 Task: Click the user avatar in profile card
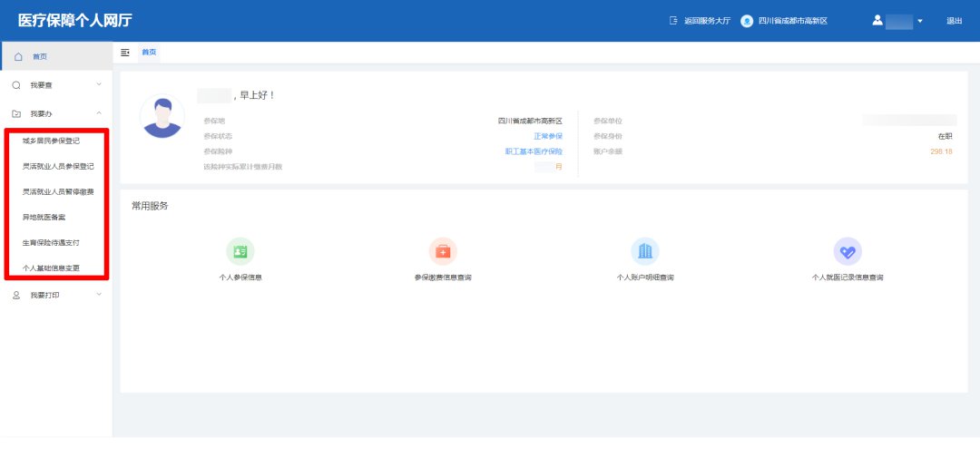(162, 116)
